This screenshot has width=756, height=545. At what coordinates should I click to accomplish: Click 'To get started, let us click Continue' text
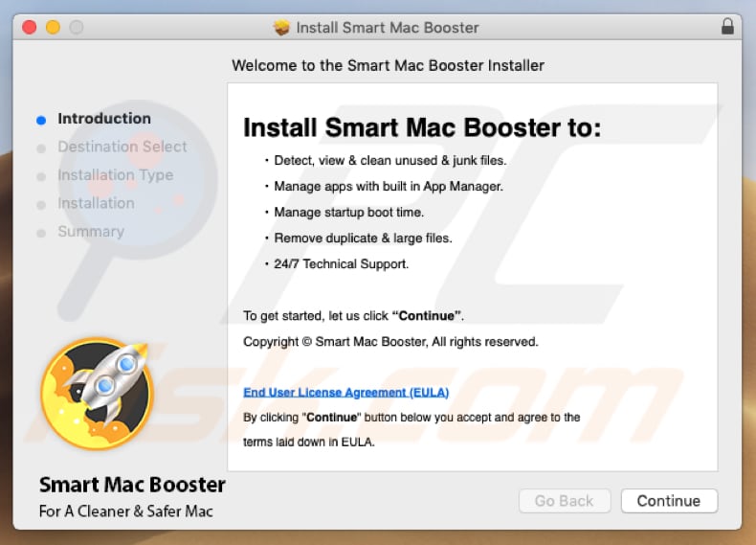point(353,316)
